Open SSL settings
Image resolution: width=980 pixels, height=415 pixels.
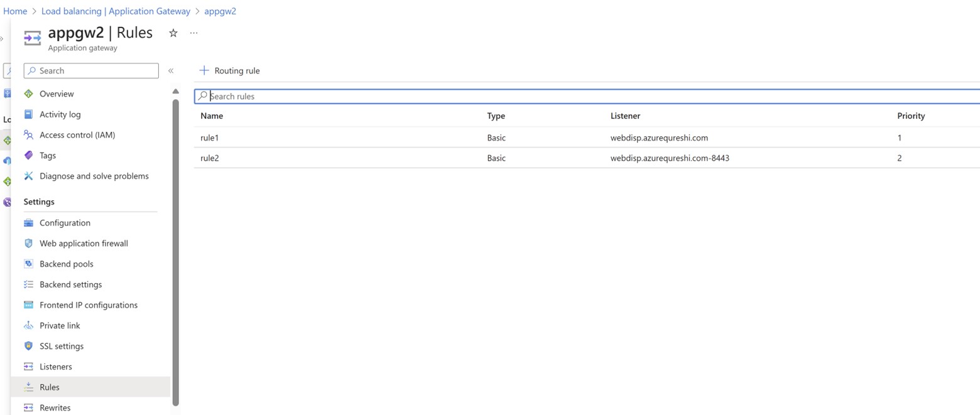(62, 346)
